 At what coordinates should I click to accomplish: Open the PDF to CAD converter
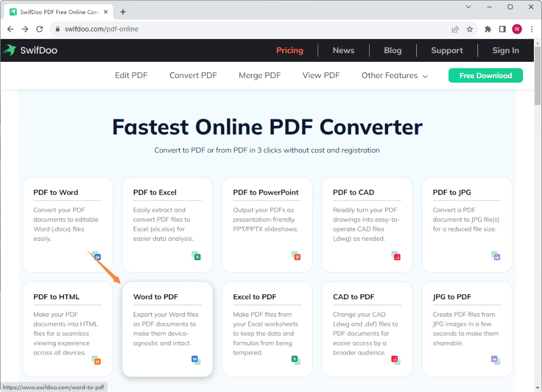pyautogui.click(x=367, y=224)
